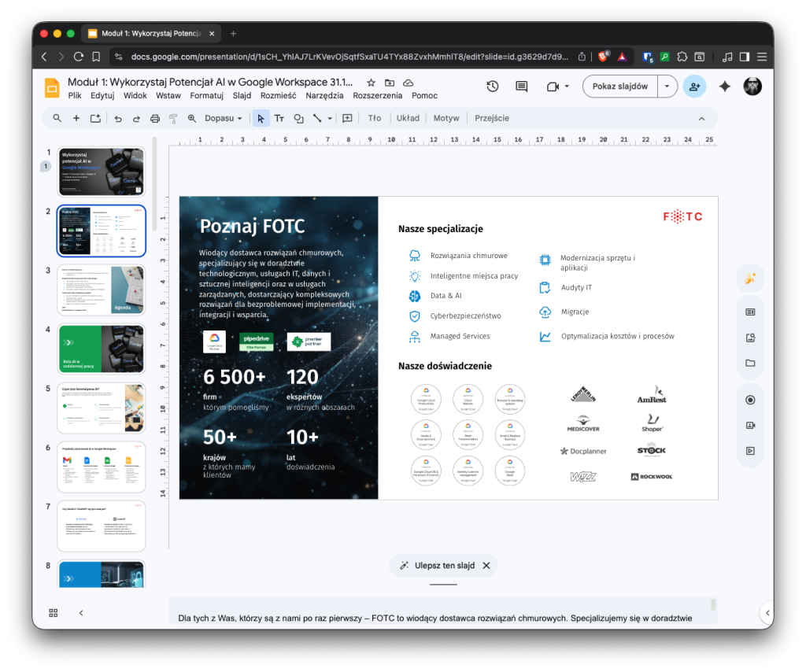Click the browser address bar URL
The image size is (806, 672).
(349, 57)
